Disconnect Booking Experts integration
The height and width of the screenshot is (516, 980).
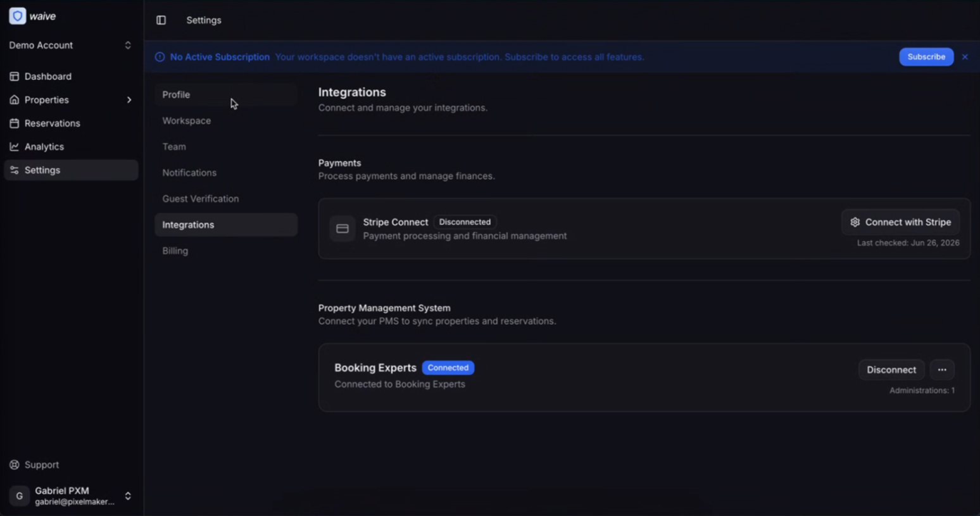point(891,370)
